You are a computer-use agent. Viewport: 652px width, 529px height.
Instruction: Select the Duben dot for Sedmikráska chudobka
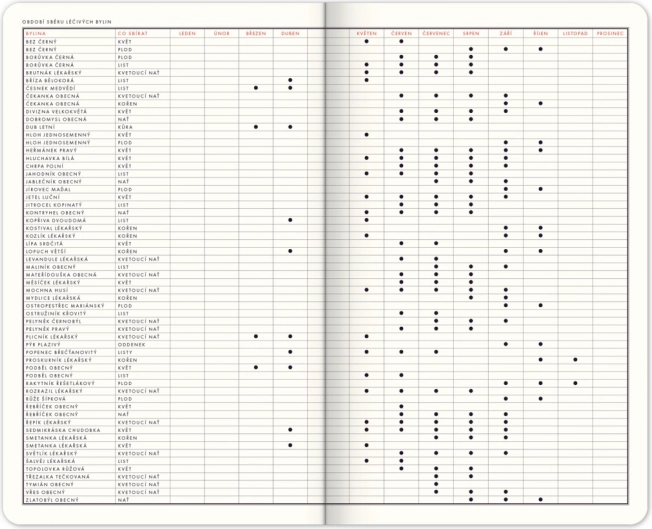click(290, 429)
